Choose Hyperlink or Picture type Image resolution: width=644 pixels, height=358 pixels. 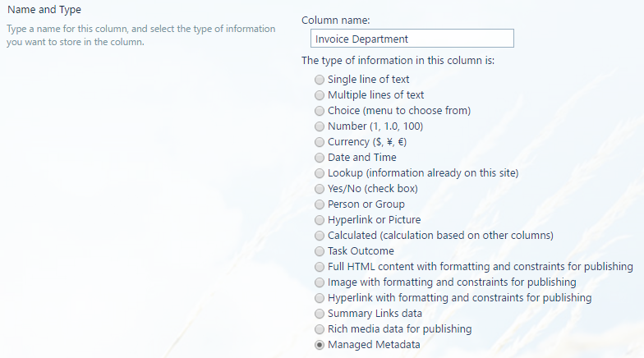point(320,220)
